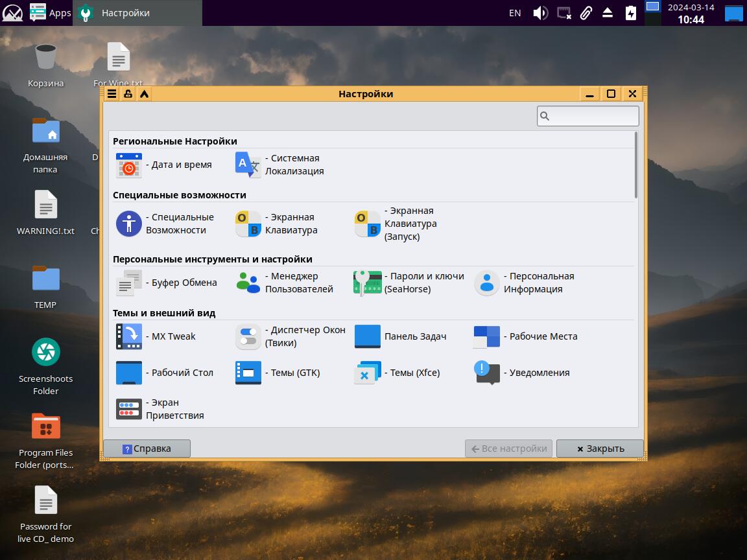This screenshot has height=560, width=747.
Task: Open the System Localization settings icon
Action: (248, 165)
